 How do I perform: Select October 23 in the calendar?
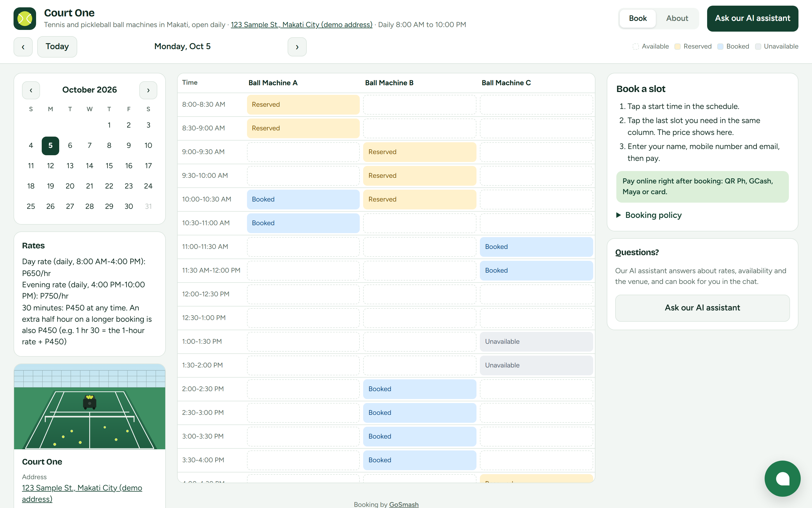[129, 186]
